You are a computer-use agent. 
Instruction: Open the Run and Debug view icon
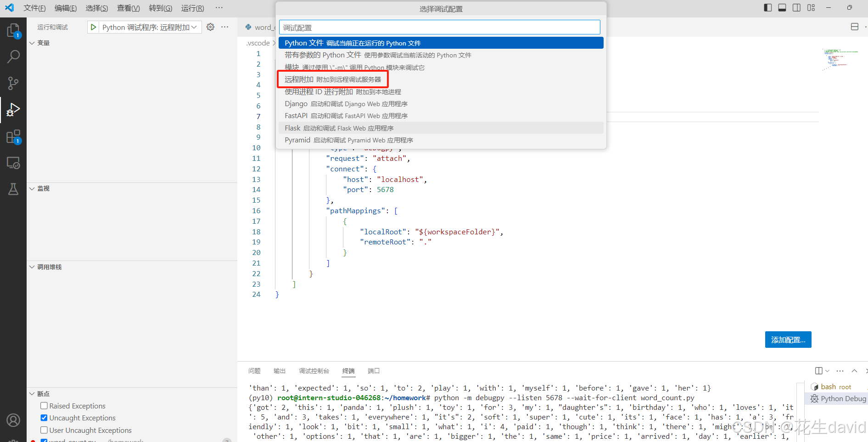[13, 110]
